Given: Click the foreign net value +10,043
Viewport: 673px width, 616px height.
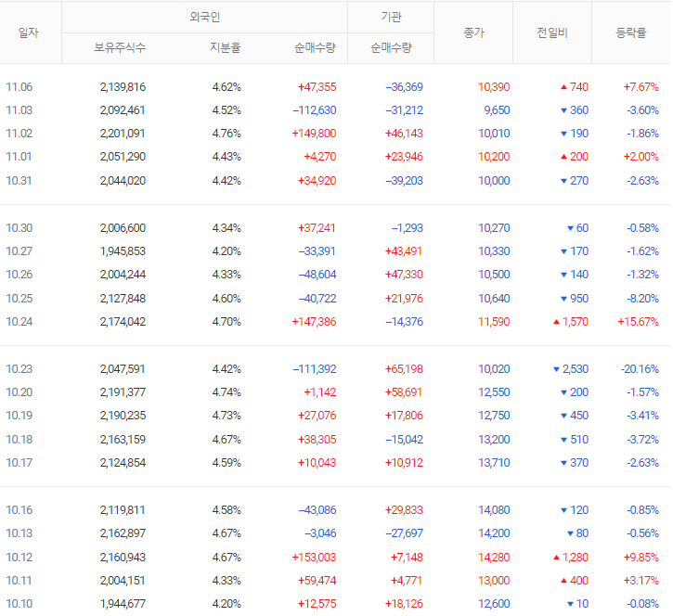Looking at the screenshot, I should click(317, 462).
